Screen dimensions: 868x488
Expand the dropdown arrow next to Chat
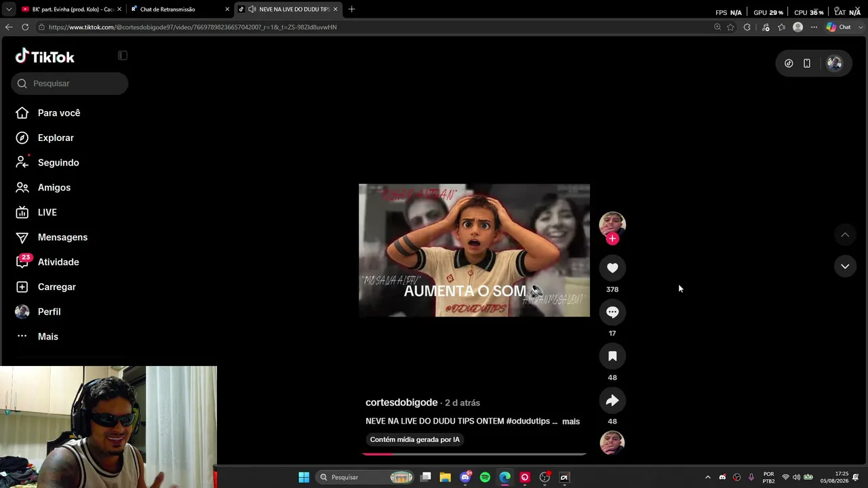tap(859, 27)
